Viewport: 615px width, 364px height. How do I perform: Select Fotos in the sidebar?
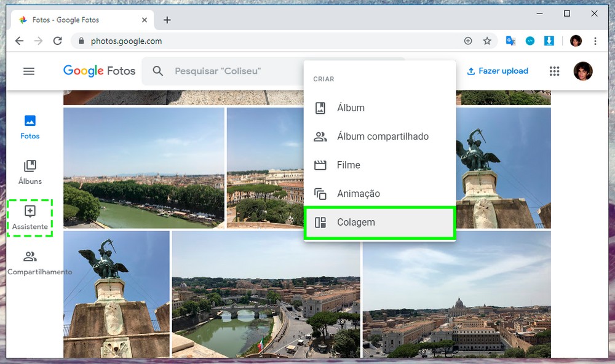click(x=30, y=127)
